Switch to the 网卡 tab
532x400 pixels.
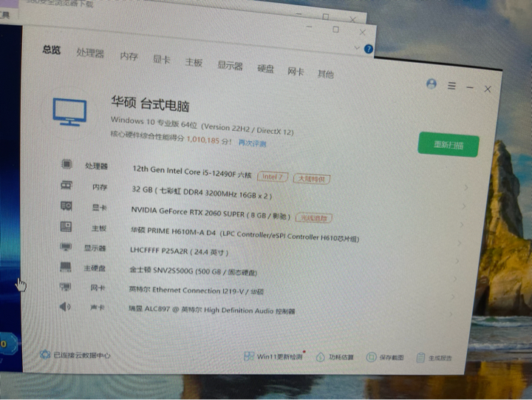coord(296,72)
